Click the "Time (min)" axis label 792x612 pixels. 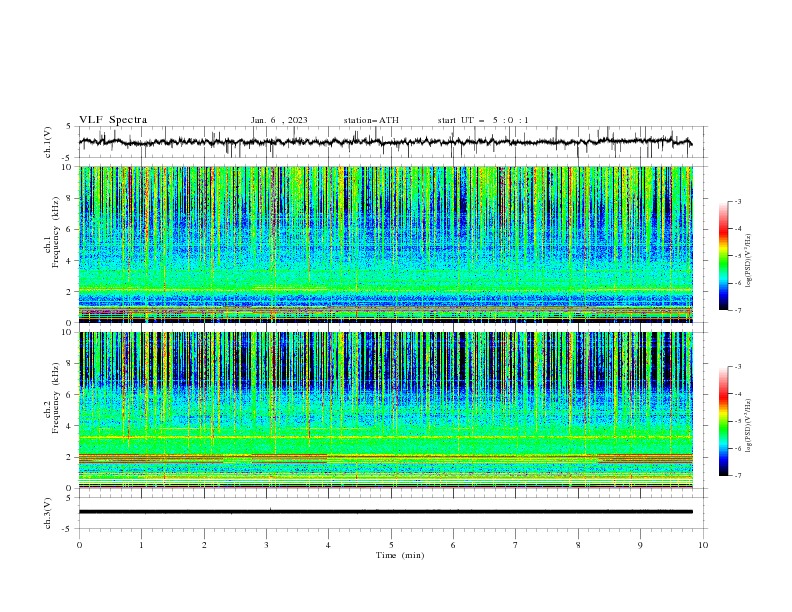400,555
